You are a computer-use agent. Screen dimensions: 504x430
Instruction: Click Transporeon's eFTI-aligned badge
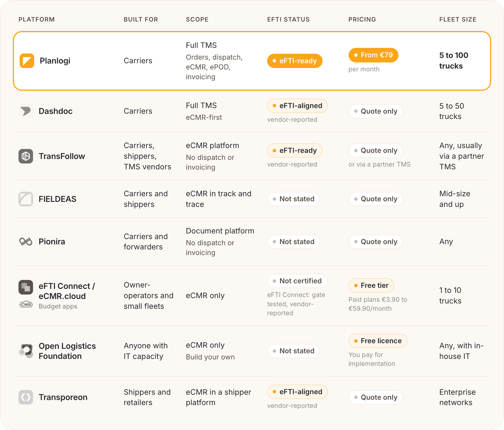(x=297, y=392)
